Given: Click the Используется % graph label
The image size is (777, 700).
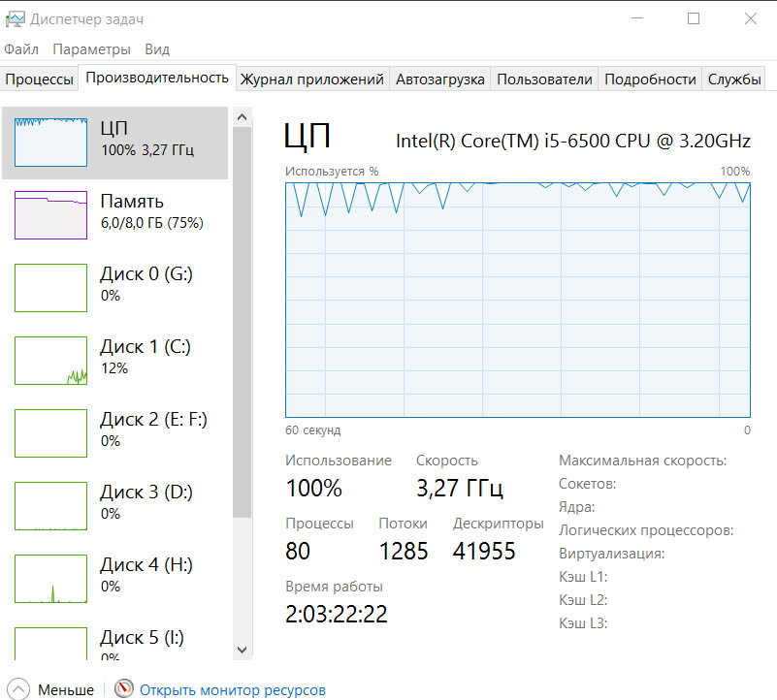Looking at the screenshot, I should click(332, 172).
